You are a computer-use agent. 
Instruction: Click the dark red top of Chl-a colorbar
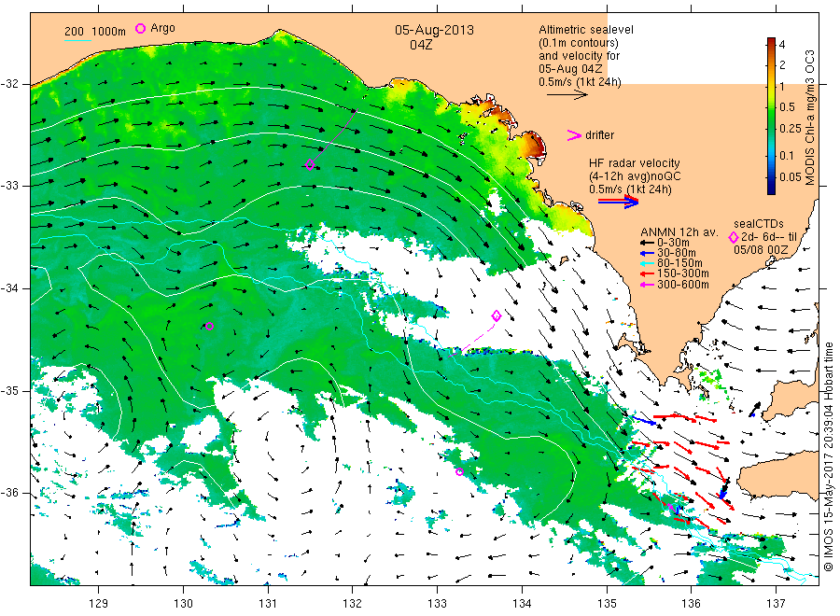click(771, 41)
